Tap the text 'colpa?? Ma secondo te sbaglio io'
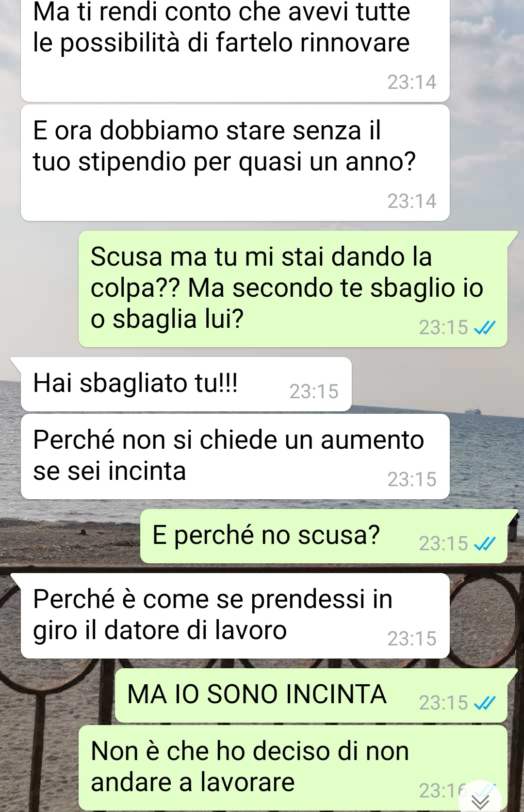The image size is (524, 812). click(x=287, y=288)
